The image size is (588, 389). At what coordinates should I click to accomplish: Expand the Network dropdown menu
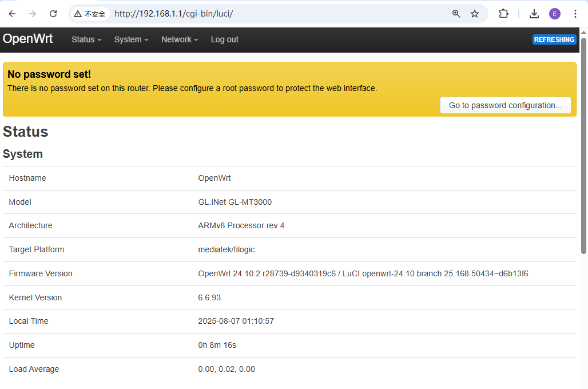click(x=180, y=39)
